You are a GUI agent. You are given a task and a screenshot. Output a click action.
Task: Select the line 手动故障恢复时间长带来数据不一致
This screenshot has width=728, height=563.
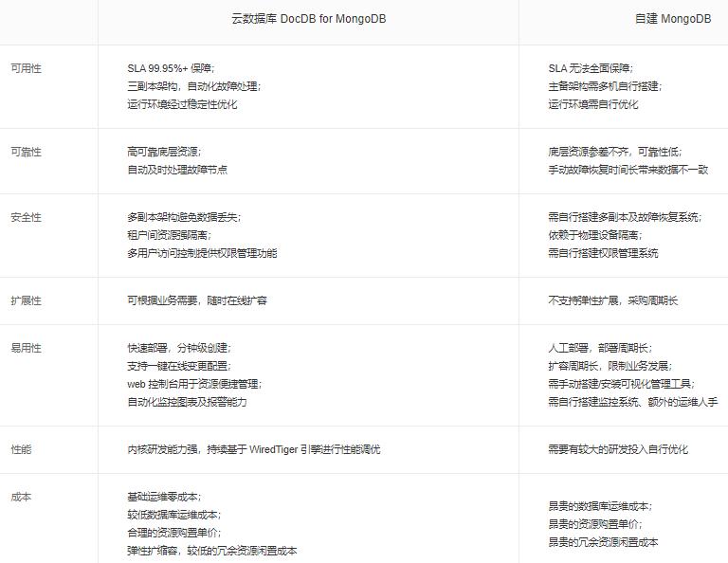[628, 170]
